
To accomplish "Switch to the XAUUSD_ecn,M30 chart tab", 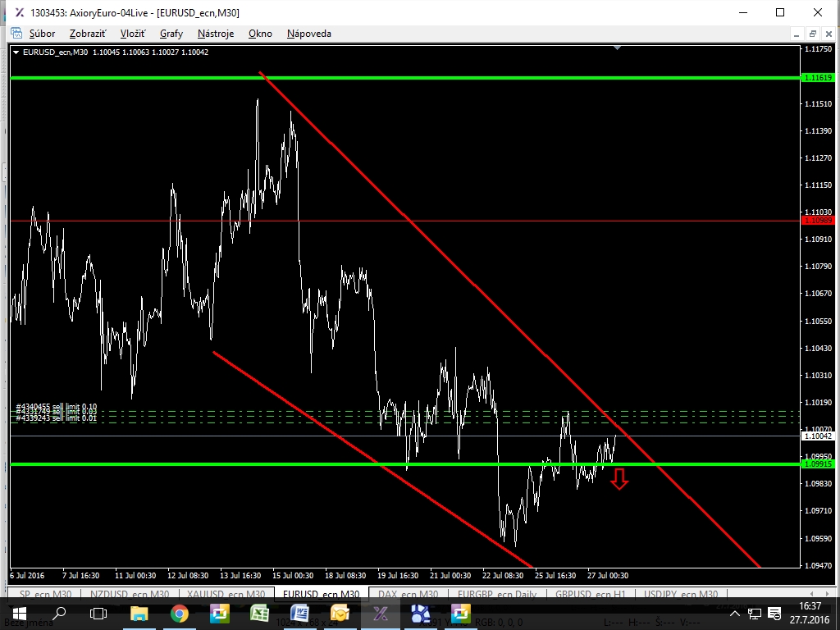I will point(226,594).
